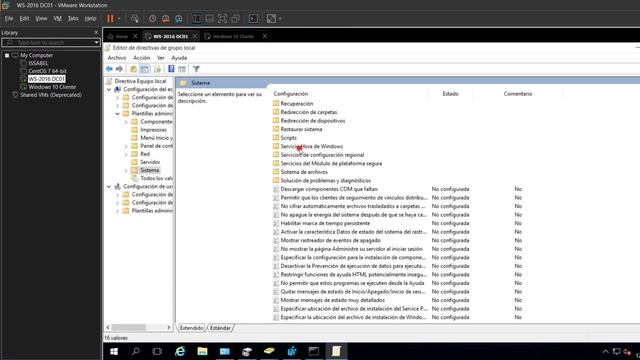Collapse My Computer in VMware library
This screenshot has width=640, height=360.
click(x=7, y=55)
